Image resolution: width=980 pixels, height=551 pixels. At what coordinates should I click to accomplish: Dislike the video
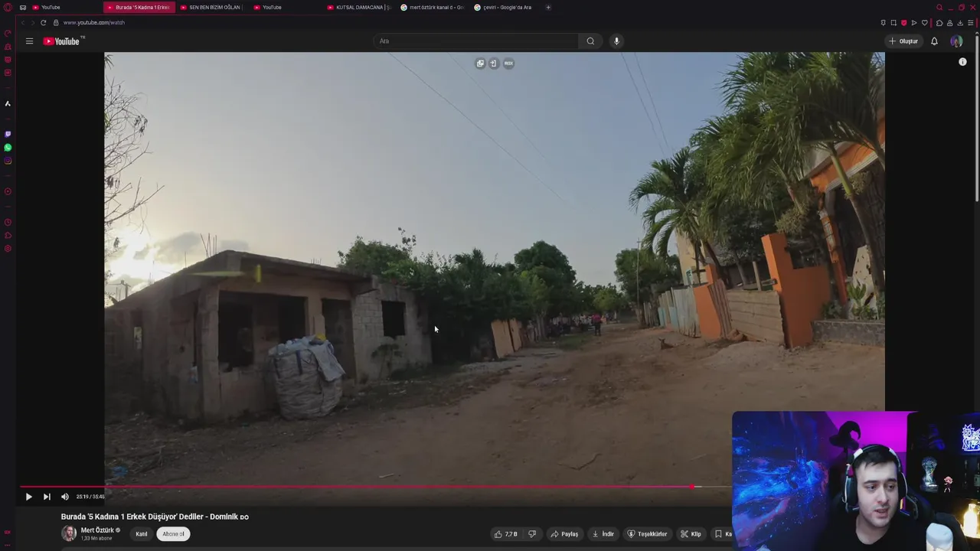532,534
